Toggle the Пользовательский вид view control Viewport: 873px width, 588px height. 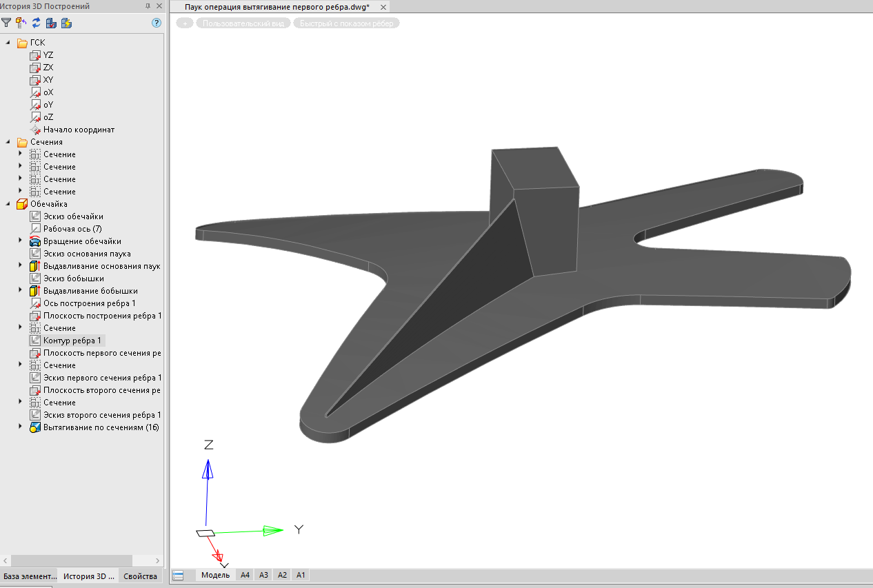pos(243,23)
